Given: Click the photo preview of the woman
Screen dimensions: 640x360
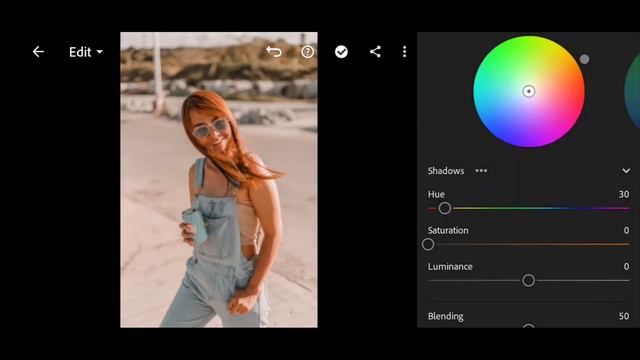Looking at the screenshot, I should tap(219, 180).
